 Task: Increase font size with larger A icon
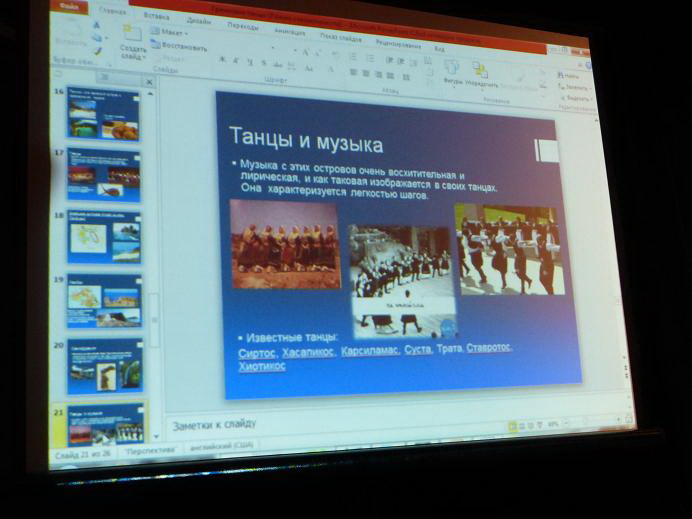(305, 53)
